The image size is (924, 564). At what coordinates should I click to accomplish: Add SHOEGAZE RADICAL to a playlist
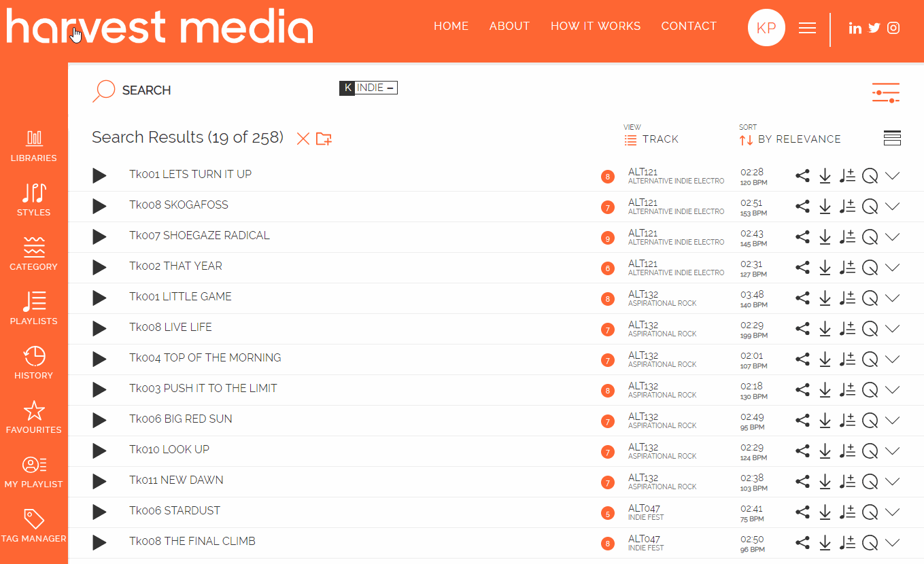click(847, 237)
